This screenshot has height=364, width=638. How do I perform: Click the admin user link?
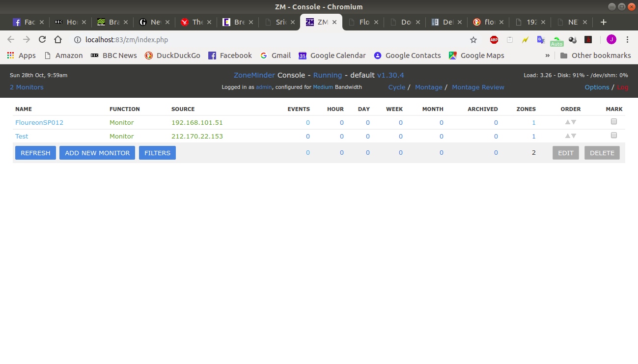[264, 87]
